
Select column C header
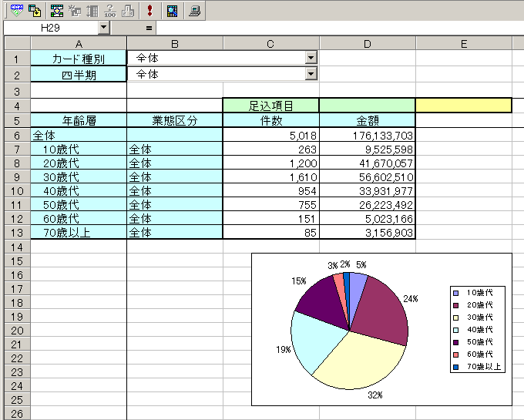(270, 44)
